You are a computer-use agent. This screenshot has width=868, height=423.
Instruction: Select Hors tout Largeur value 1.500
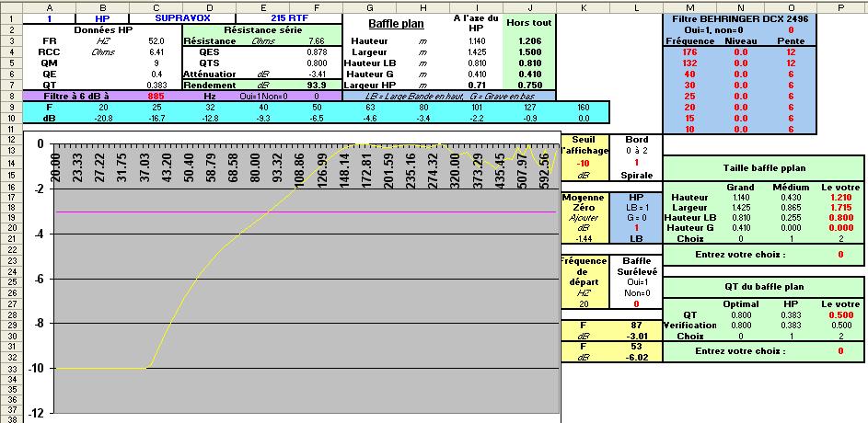click(x=529, y=52)
